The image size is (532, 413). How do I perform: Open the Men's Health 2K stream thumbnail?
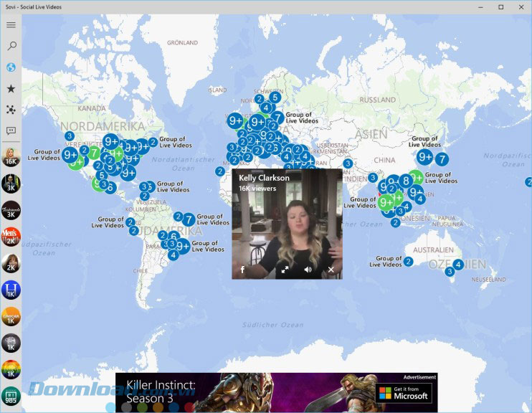(x=11, y=237)
